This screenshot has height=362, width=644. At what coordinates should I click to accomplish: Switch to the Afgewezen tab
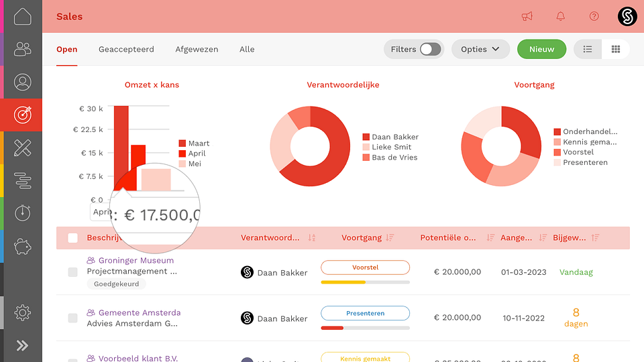pos(197,49)
